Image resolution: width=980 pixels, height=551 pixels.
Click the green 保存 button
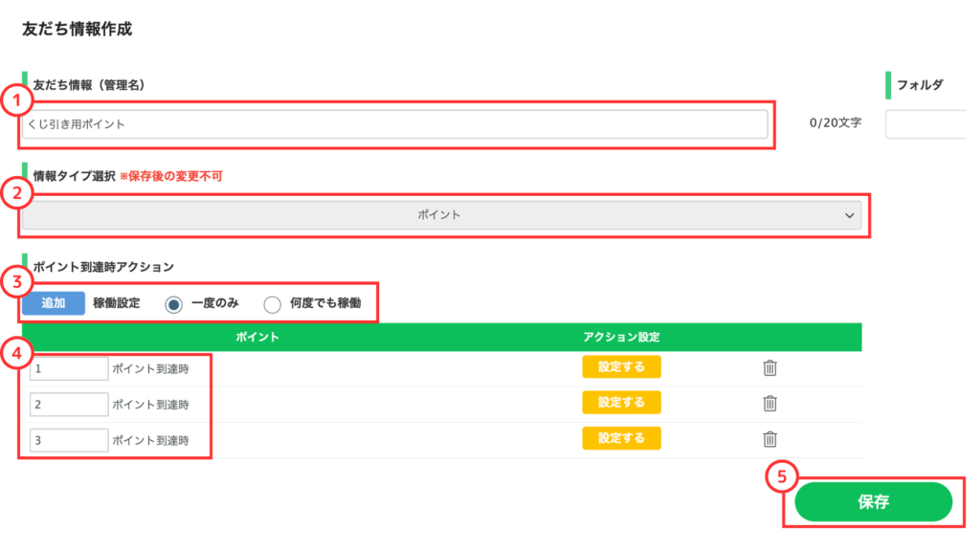pos(873,502)
